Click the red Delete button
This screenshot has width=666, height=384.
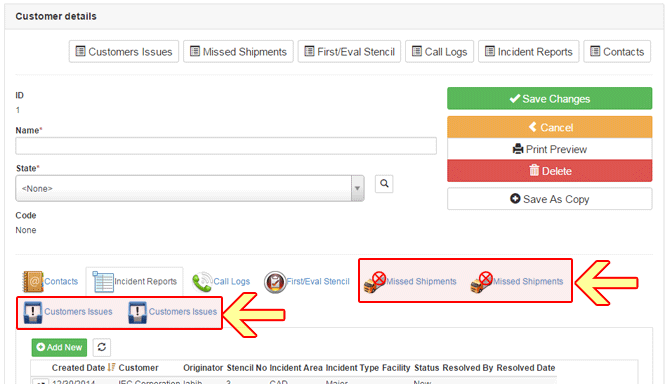tap(549, 171)
